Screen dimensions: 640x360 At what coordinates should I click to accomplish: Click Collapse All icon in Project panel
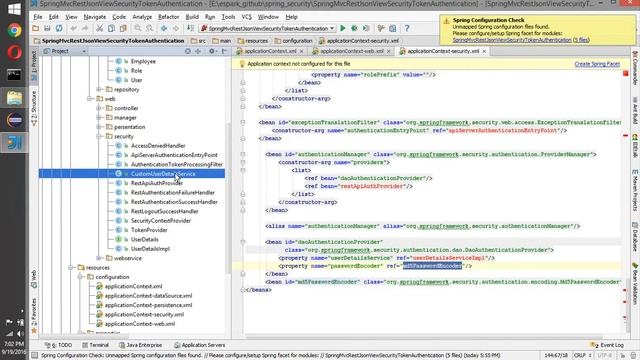(x=198, y=51)
